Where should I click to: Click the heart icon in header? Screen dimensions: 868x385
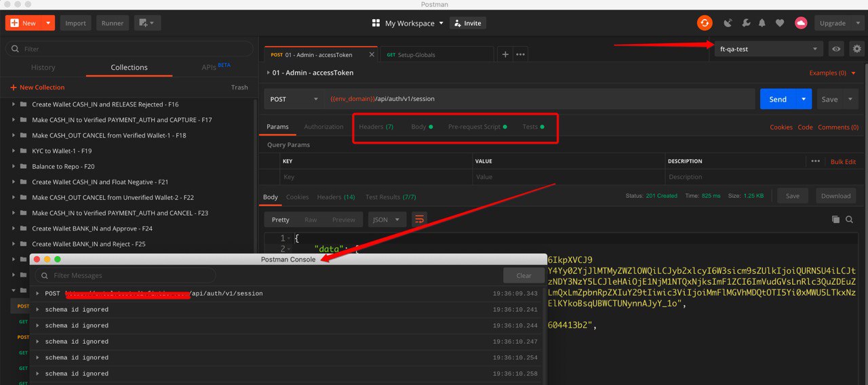pos(780,23)
